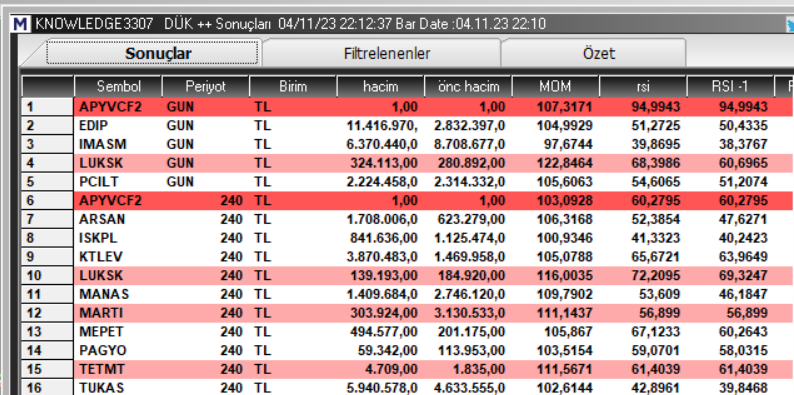Click symbol TUKAS
Screen dimensions: 794x395
tap(101, 388)
